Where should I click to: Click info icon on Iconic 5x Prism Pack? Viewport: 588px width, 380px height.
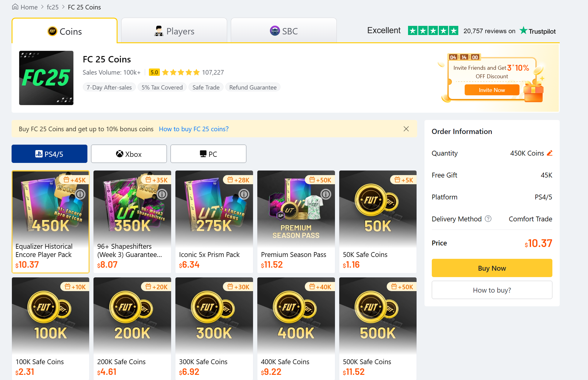pos(244,194)
